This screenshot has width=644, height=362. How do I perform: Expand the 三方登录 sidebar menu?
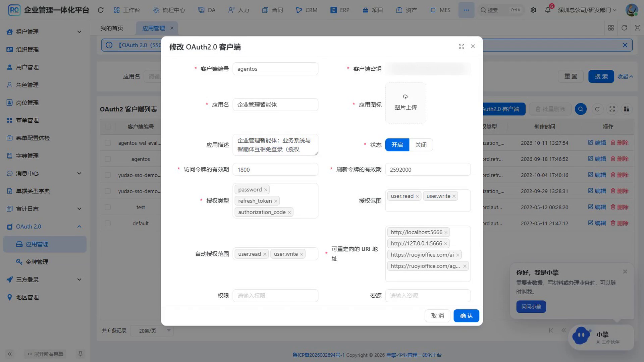pos(45,280)
